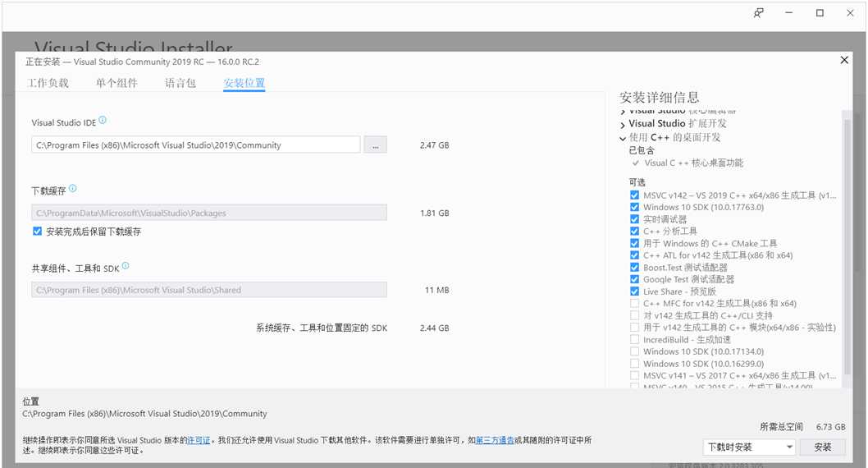Click the info icon beside Visual Studio IDE
Image resolution: width=868 pixels, height=468 pixels.
(x=103, y=120)
